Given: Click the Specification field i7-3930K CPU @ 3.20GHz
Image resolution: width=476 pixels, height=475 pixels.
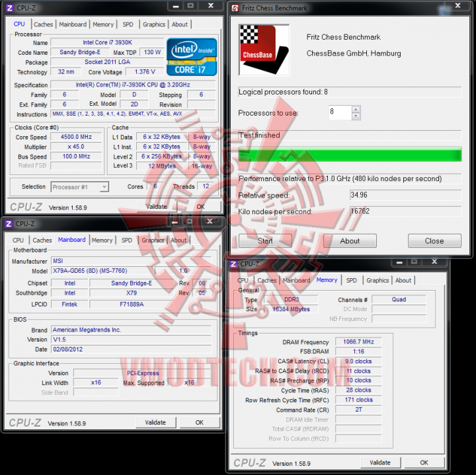Looking at the screenshot, I should [133, 85].
